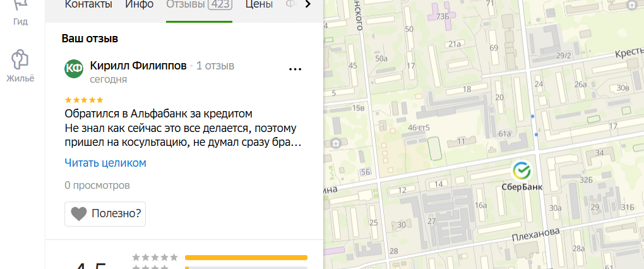
Task: Click building 30в on map
Action: click(x=623, y=88)
